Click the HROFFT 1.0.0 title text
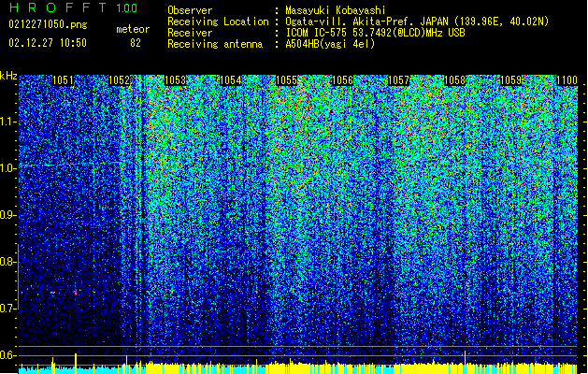The image size is (588, 374). pos(73,7)
